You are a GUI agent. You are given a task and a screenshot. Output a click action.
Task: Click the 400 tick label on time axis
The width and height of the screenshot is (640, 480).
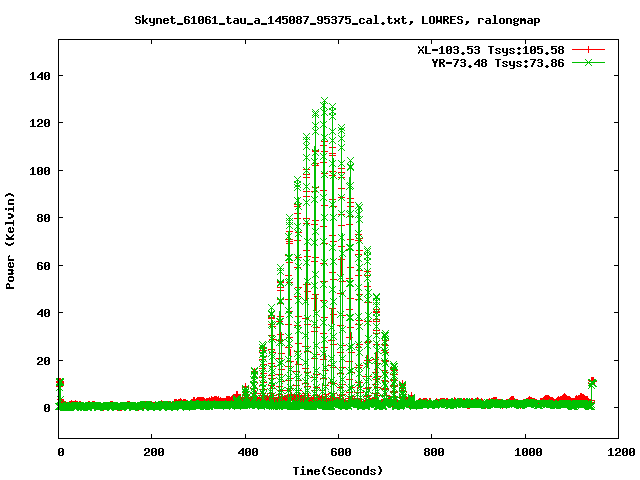245,451
